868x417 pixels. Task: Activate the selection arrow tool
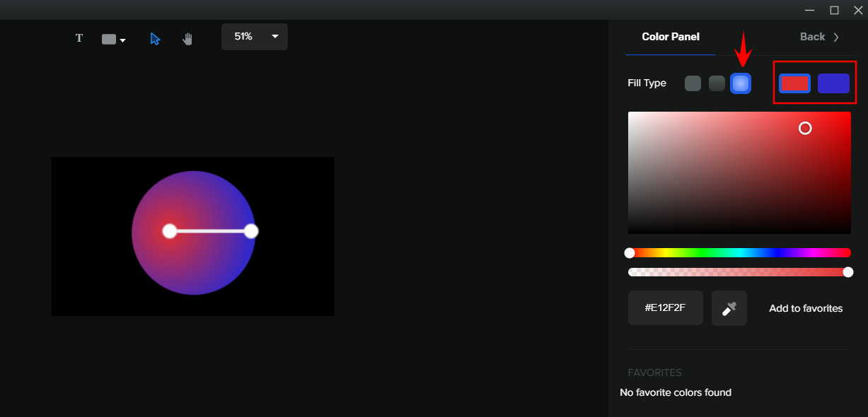[x=155, y=39]
